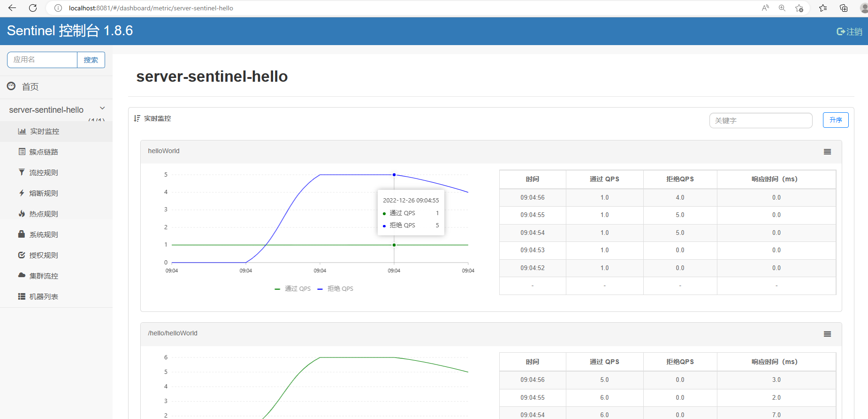Select the server-sentinel-hello sidebar app name
This screenshot has width=868, height=419.
click(46, 109)
